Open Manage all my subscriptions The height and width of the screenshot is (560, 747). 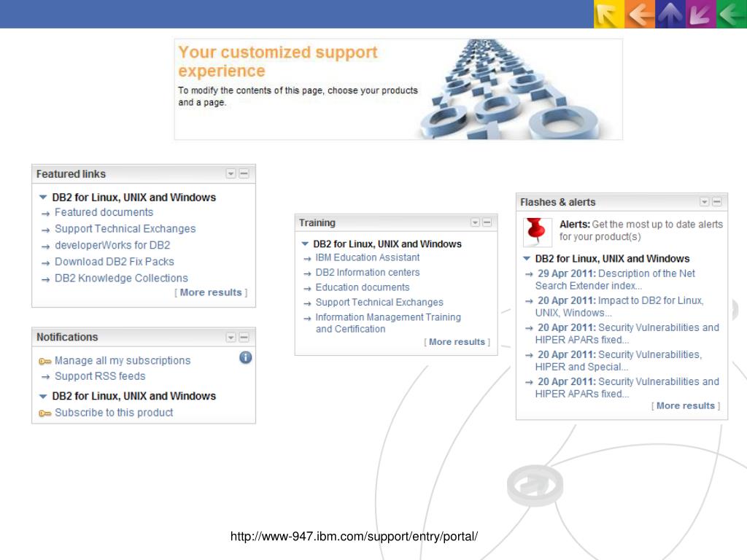123,360
